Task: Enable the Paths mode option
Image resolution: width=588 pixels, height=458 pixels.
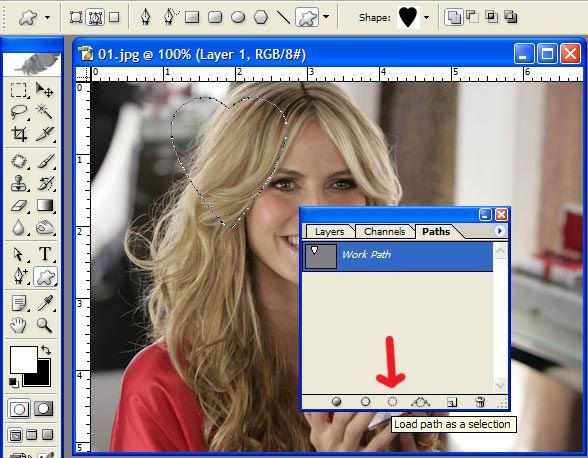Action: [x=95, y=17]
